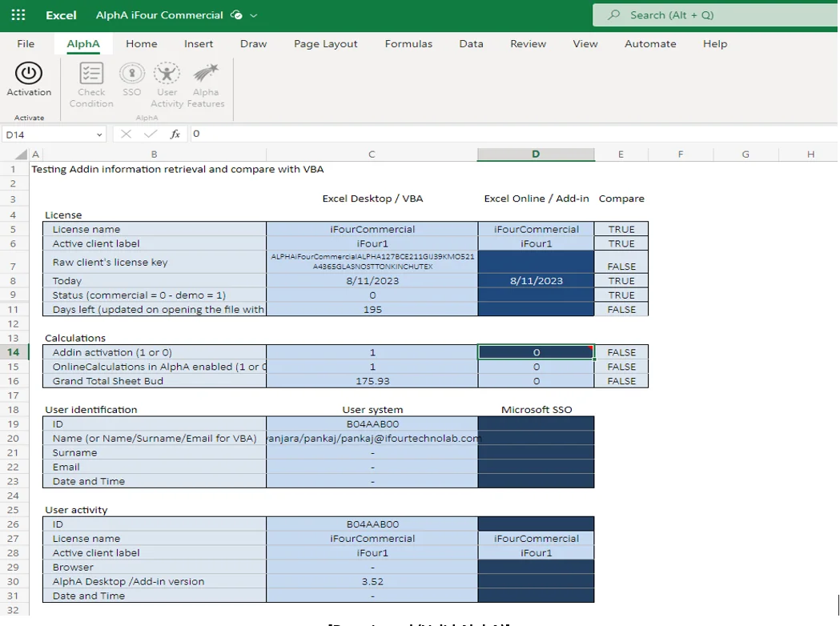Viewport: 840px width, 626px height.
Task: Open the app launcher waffle icon
Action: tap(18, 15)
